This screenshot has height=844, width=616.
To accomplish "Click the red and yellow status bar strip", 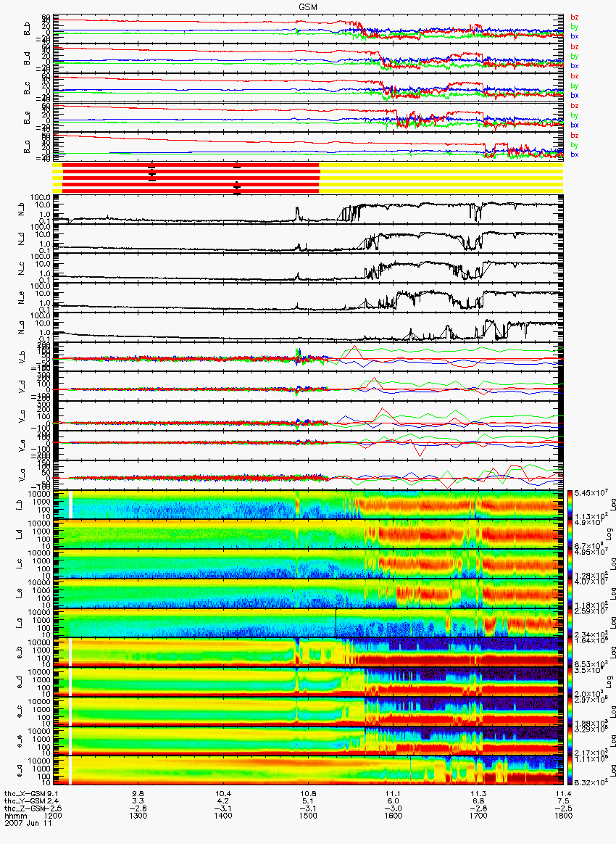I will 308,178.
